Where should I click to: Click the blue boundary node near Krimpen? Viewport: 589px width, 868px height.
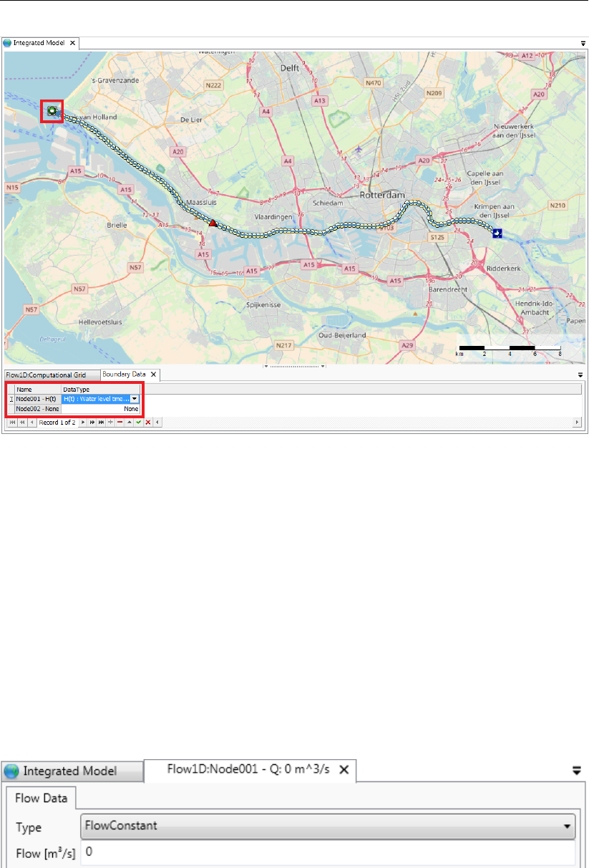click(x=497, y=233)
